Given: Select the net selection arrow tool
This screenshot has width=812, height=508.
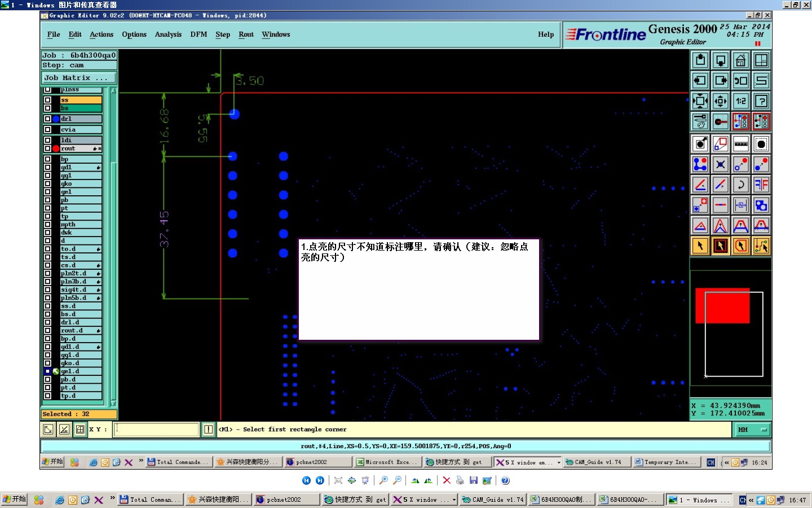Looking at the screenshot, I should [x=761, y=246].
